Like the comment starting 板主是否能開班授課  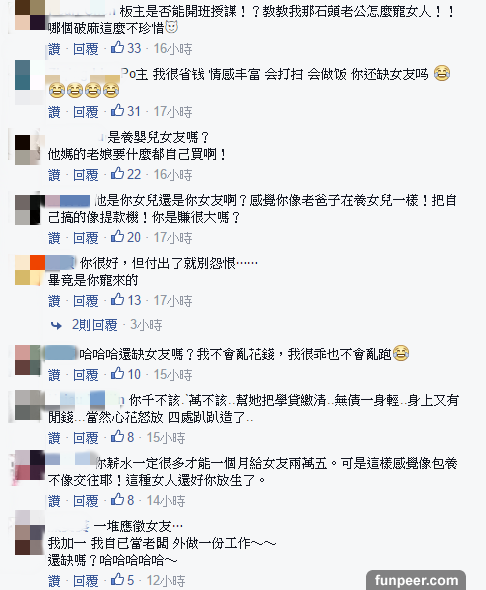click(x=54, y=49)
